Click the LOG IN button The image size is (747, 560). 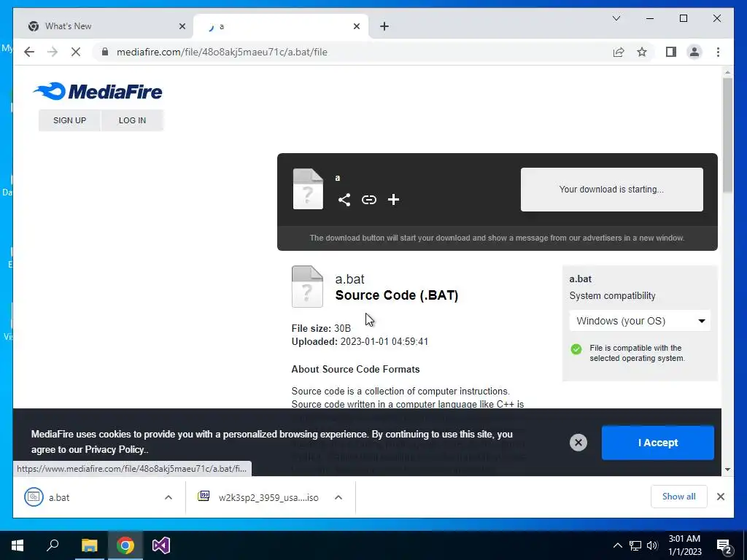coord(133,120)
